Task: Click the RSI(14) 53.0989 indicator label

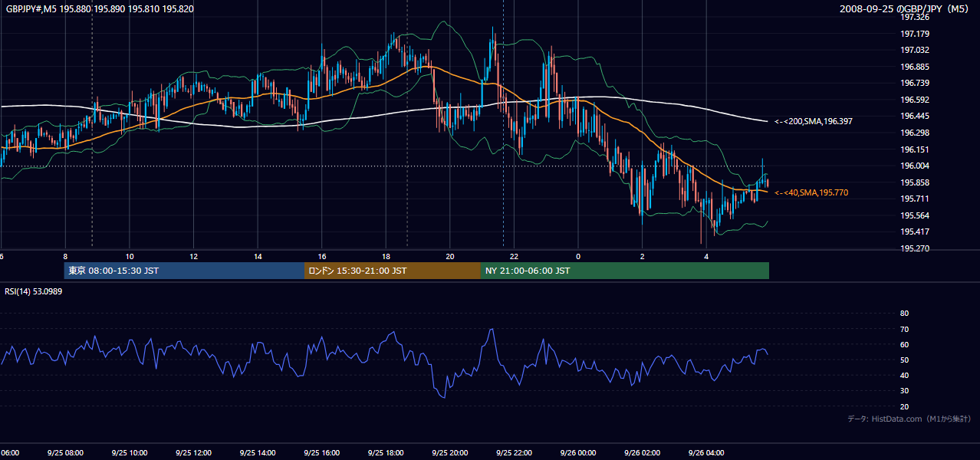Action: point(33,291)
